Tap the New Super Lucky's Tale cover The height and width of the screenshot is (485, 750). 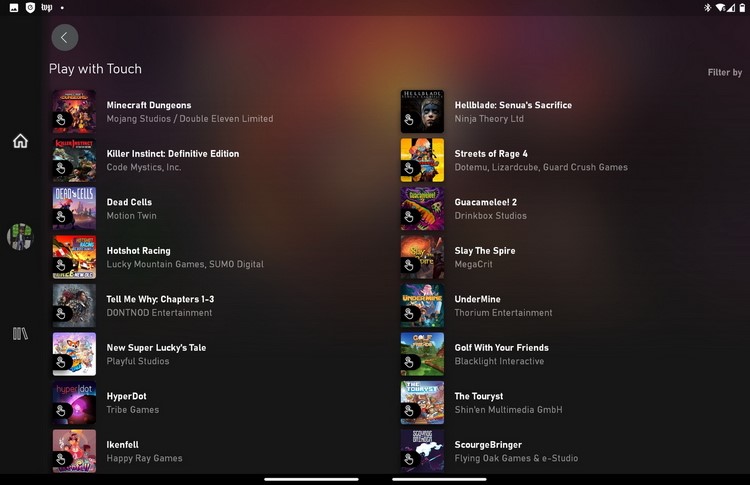[x=74, y=354]
